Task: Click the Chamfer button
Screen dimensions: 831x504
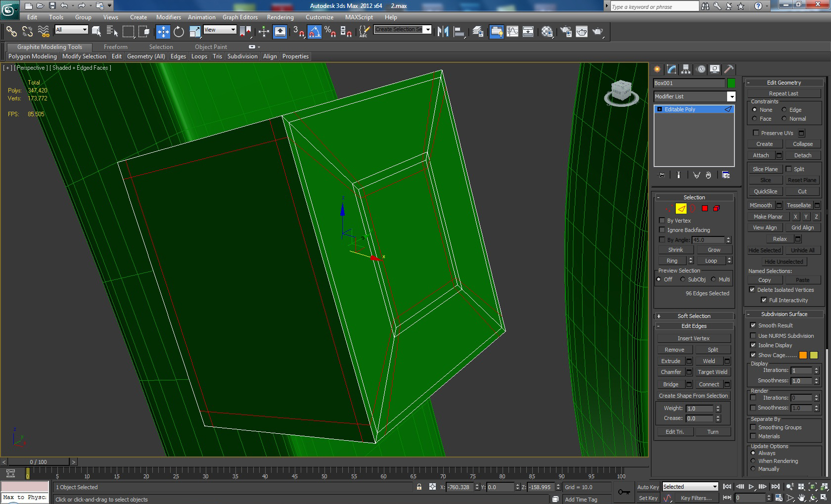Action: click(x=671, y=372)
